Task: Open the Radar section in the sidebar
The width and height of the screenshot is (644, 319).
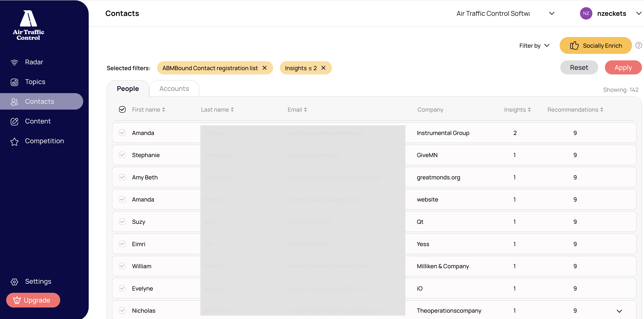Action: (x=14, y=62)
